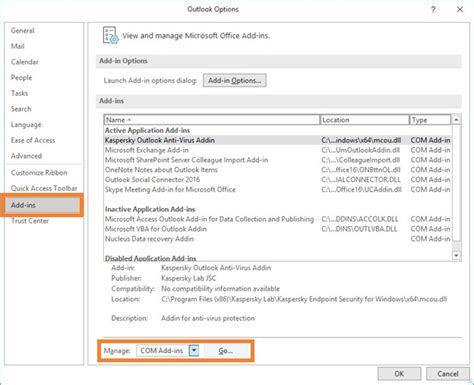Click the Help question mark icon
This screenshot has width=474, height=385.
(433, 9)
